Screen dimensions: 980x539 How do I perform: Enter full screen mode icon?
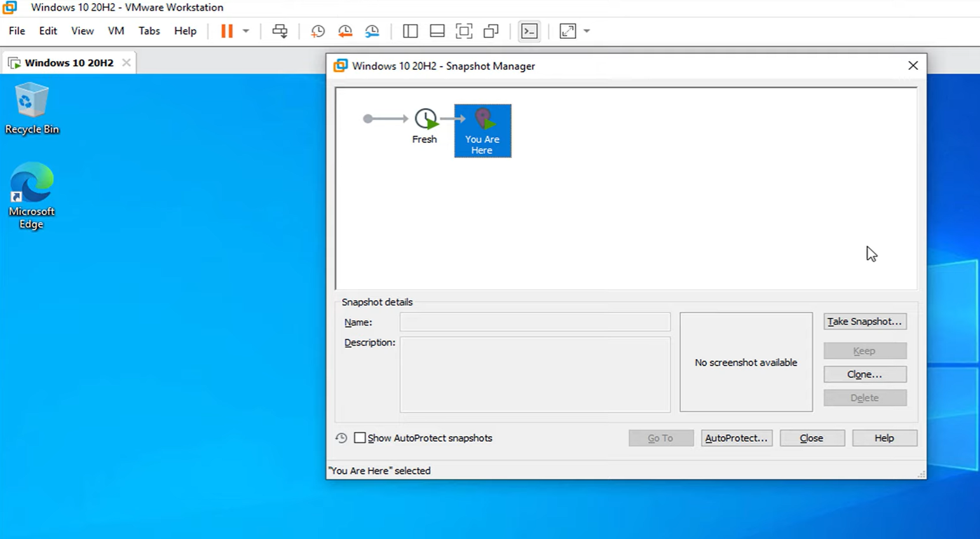click(x=465, y=31)
